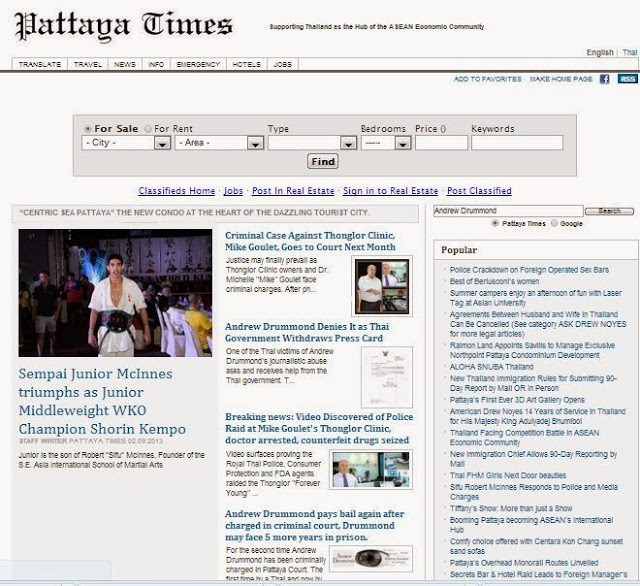
Task: Open New Immigration Chief Allows 90-Day Reporting link
Action: pos(533,459)
